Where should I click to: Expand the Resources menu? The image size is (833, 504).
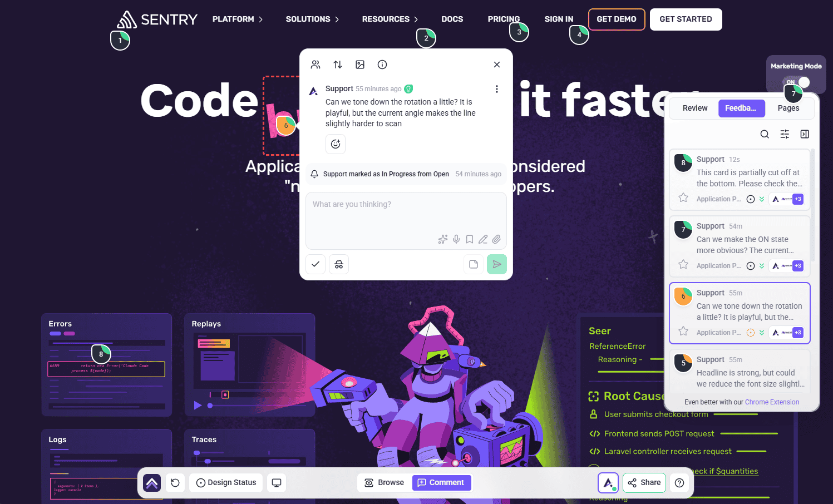pyautogui.click(x=390, y=19)
